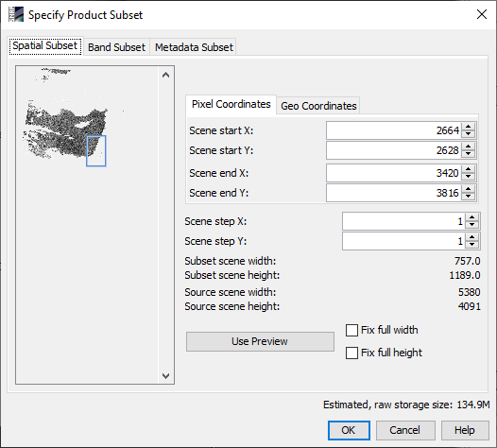497x448 pixels.
Task: Enable the Fix full height checkbox
Action: (351, 353)
